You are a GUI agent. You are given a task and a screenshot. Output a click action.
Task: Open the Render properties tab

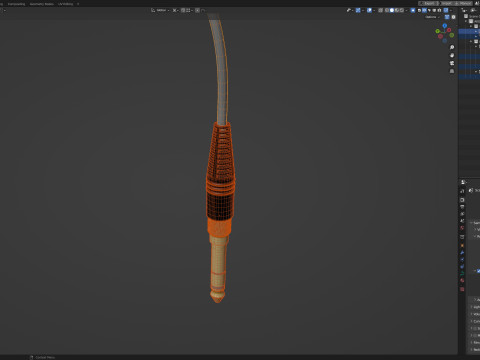[x=462, y=200]
